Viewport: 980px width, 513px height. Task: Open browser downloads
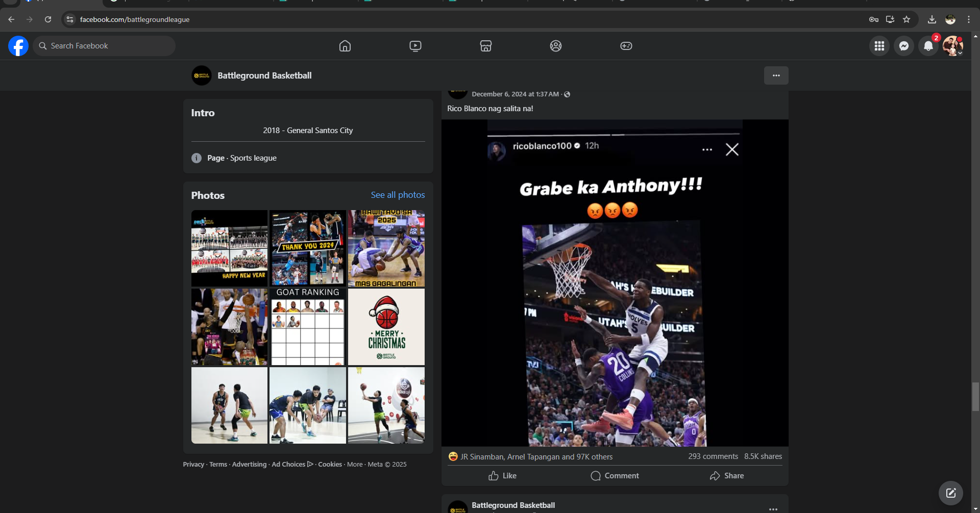(x=932, y=19)
